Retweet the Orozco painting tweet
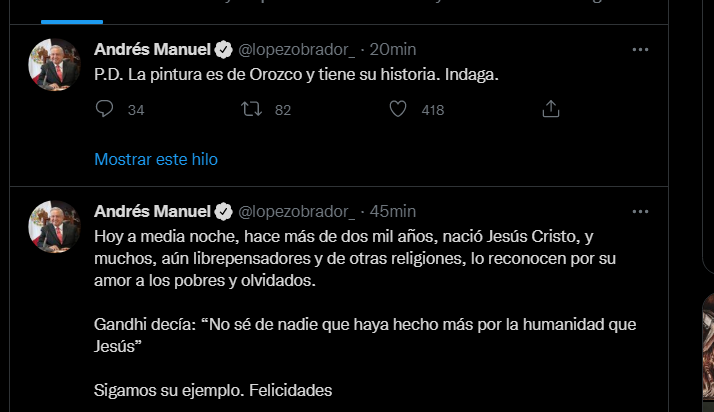 (x=252, y=110)
